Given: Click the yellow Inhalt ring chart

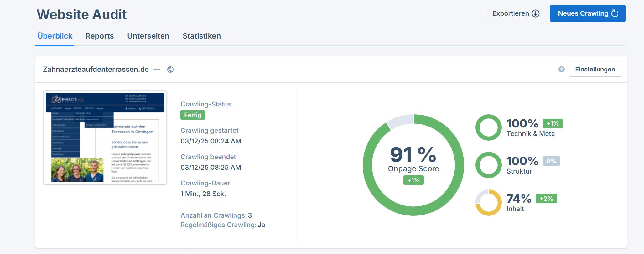Looking at the screenshot, I should tap(488, 203).
